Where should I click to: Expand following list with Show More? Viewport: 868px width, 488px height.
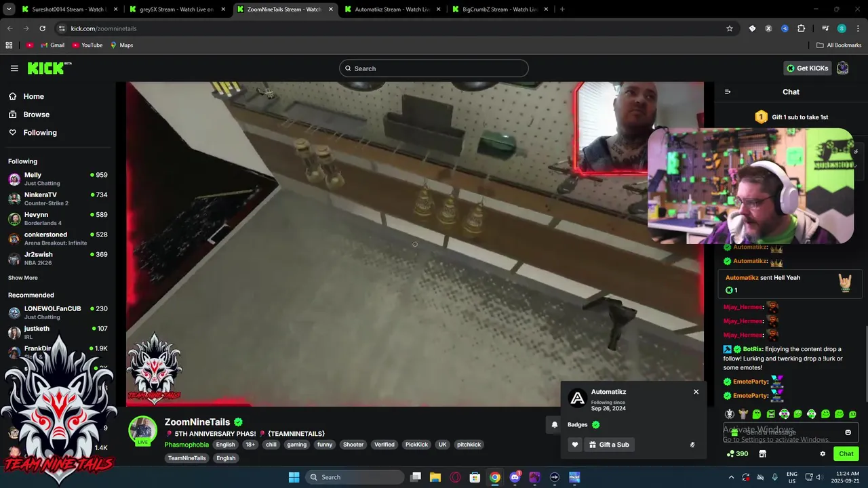click(23, 278)
